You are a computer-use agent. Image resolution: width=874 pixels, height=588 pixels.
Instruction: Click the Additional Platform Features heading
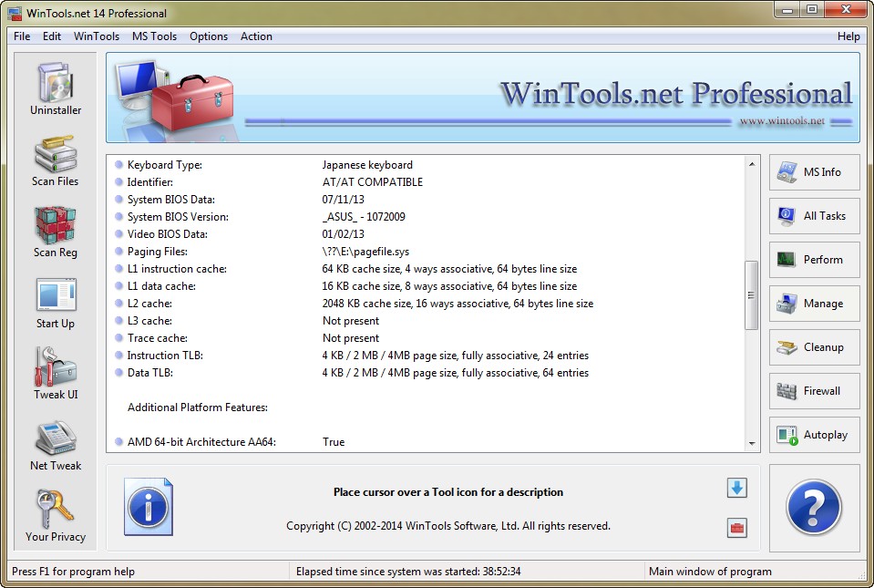coord(198,407)
